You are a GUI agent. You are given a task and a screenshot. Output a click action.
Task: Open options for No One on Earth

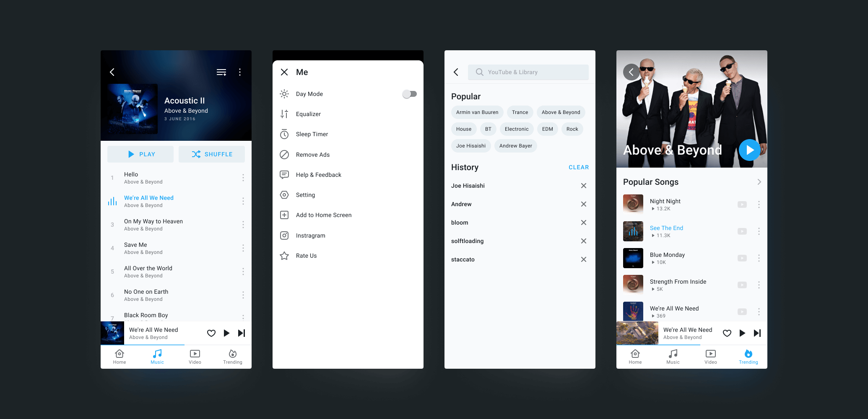pyautogui.click(x=243, y=295)
